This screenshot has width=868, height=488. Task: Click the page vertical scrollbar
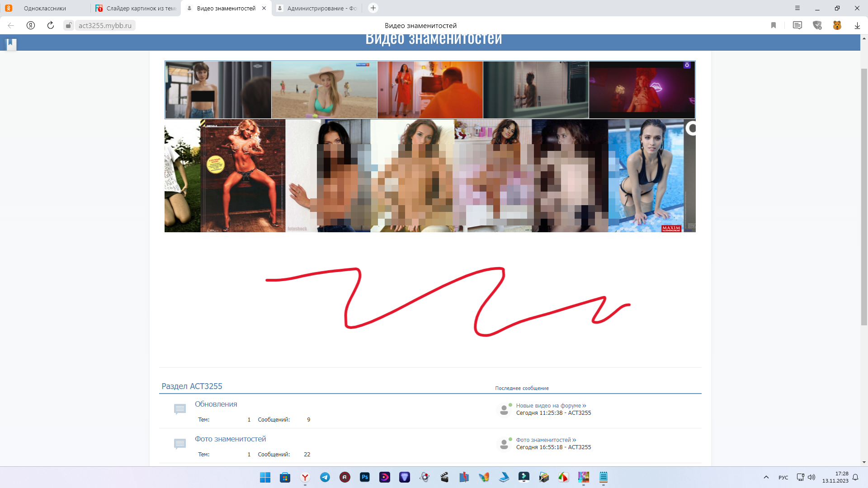(x=864, y=197)
